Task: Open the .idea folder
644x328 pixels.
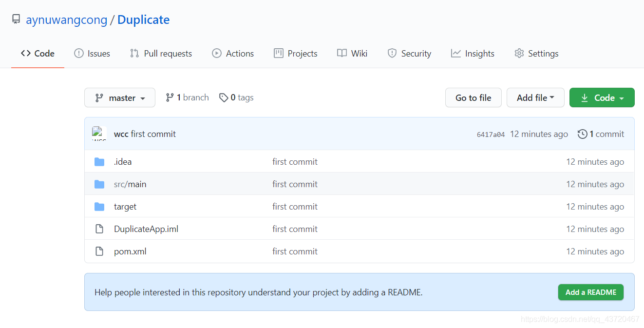Action: (x=123, y=162)
